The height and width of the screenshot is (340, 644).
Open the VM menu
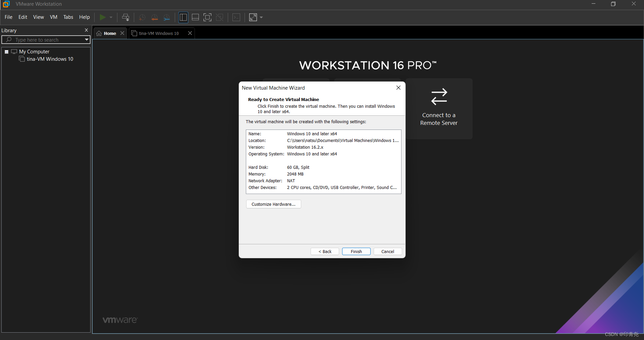54,17
